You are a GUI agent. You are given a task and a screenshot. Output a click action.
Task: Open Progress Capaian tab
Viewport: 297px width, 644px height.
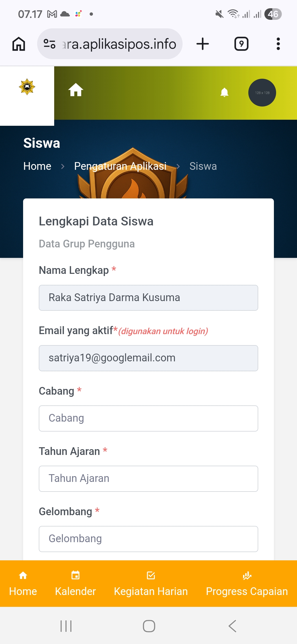(x=247, y=583)
